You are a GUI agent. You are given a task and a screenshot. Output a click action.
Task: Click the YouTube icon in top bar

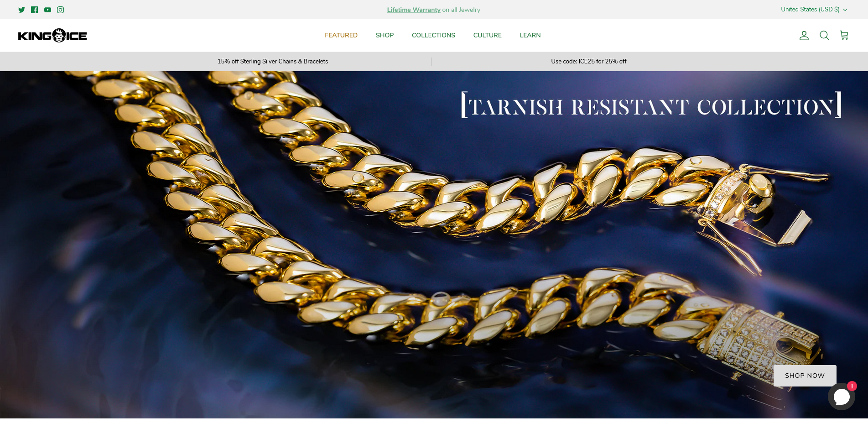click(47, 10)
